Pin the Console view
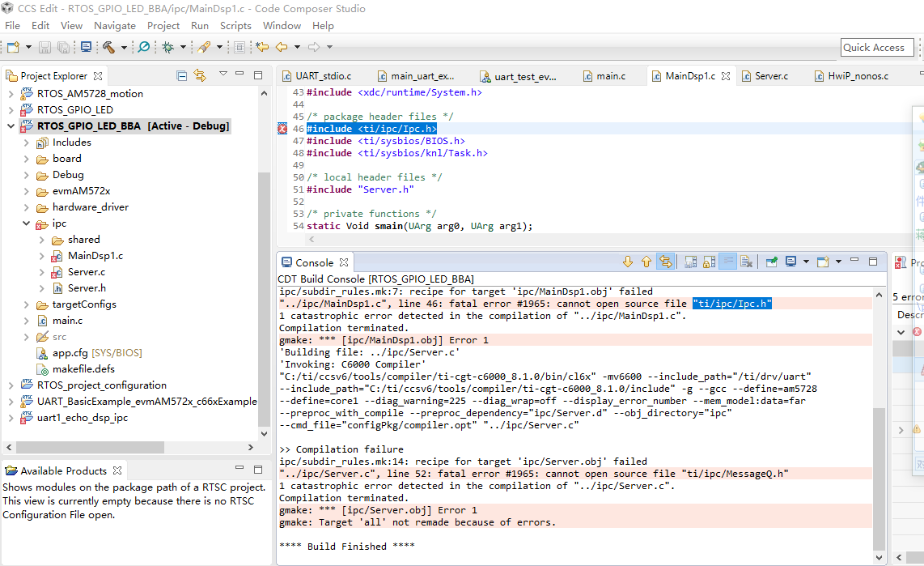This screenshot has width=924, height=566. [x=772, y=262]
